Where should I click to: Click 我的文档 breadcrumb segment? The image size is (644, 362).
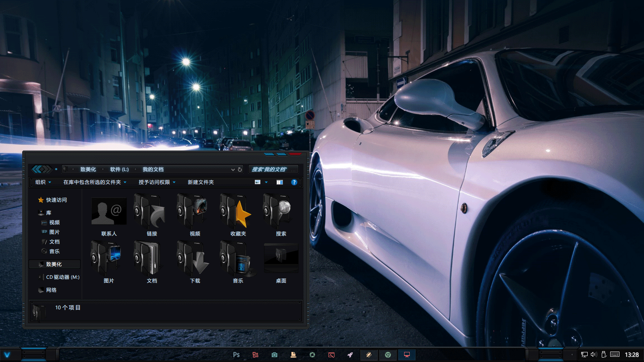153,169
